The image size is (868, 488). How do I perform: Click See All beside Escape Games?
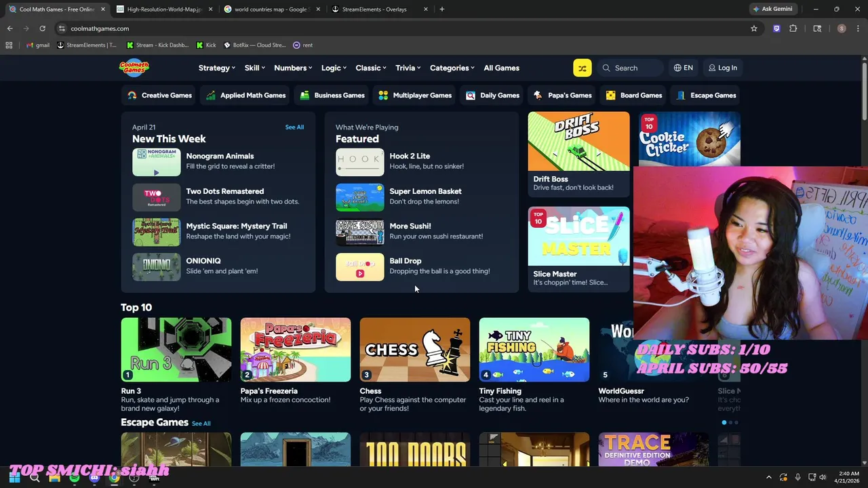point(201,424)
